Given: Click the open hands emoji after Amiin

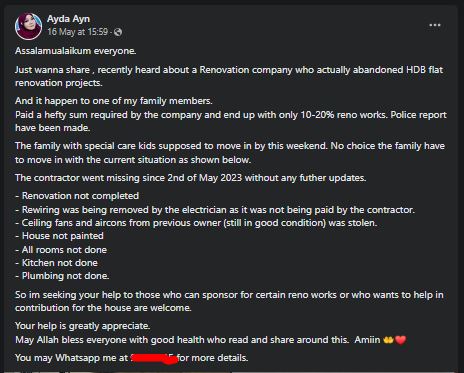Looking at the screenshot, I should [388, 340].
